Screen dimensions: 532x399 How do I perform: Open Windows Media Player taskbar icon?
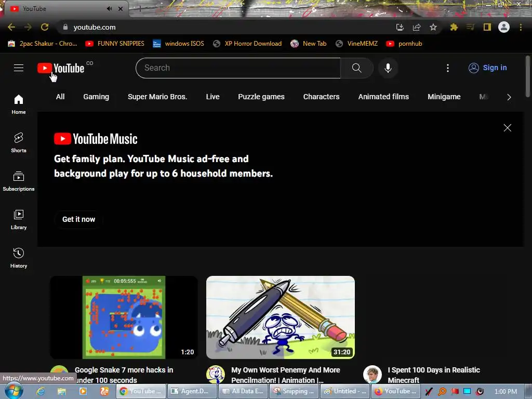(83, 391)
